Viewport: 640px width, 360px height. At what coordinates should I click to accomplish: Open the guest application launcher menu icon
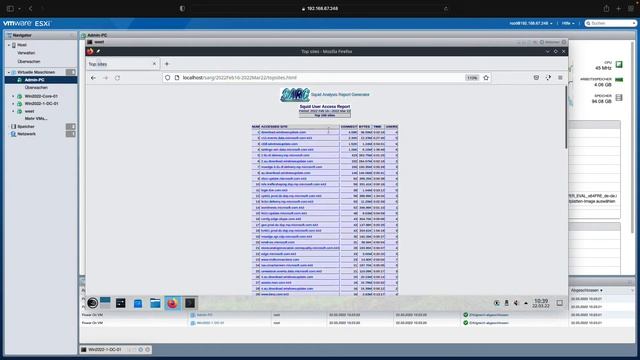click(93, 303)
